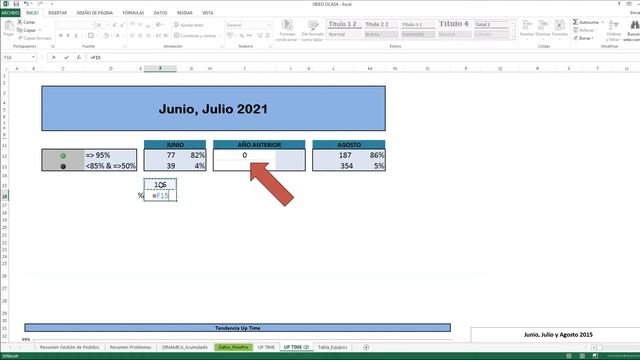640x360 pixels.
Task: Click the Buscar y seleccionar binoculars icon
Action: (x=634, y=25)
